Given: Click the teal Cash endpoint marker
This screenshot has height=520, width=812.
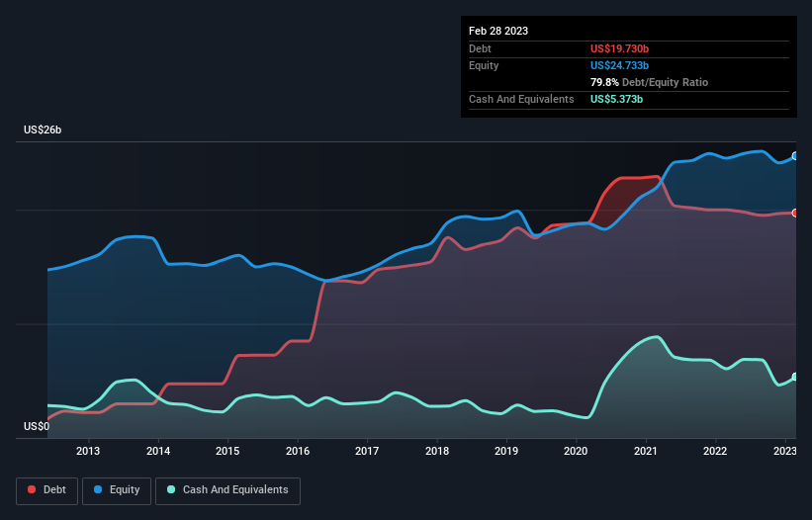Looking at the screenshot, I should (x=795, y=377).
